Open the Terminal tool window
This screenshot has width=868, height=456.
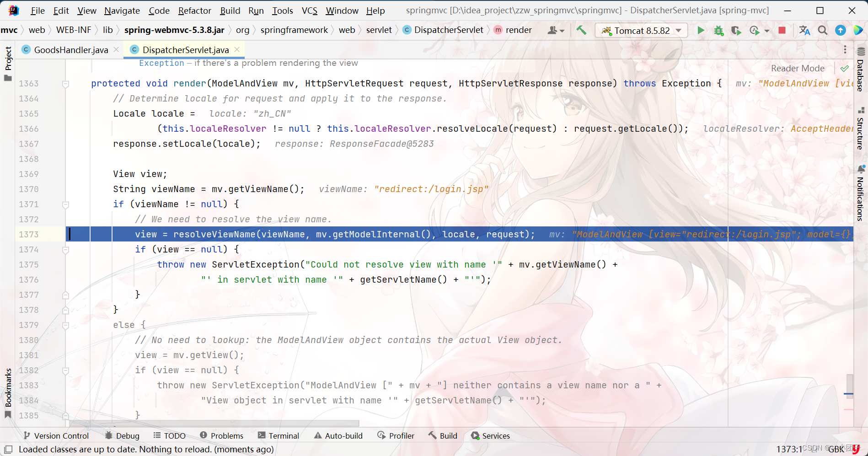click(279, 436)
